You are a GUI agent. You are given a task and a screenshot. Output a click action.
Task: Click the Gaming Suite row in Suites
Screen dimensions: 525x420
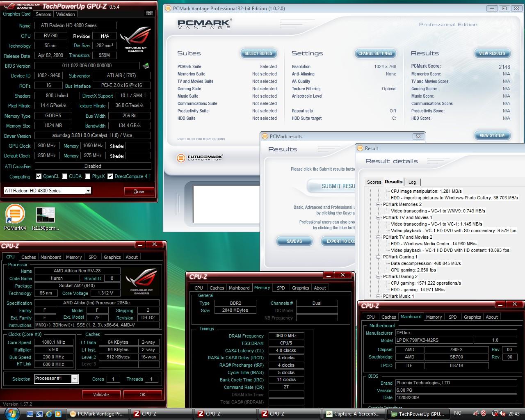(227, 89)
